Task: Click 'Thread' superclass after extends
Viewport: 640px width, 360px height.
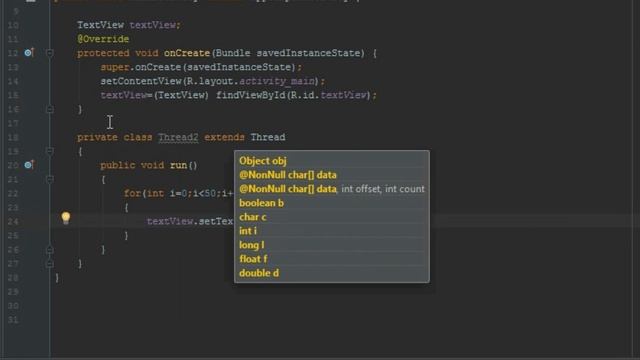Action: (x=268, y=137)
